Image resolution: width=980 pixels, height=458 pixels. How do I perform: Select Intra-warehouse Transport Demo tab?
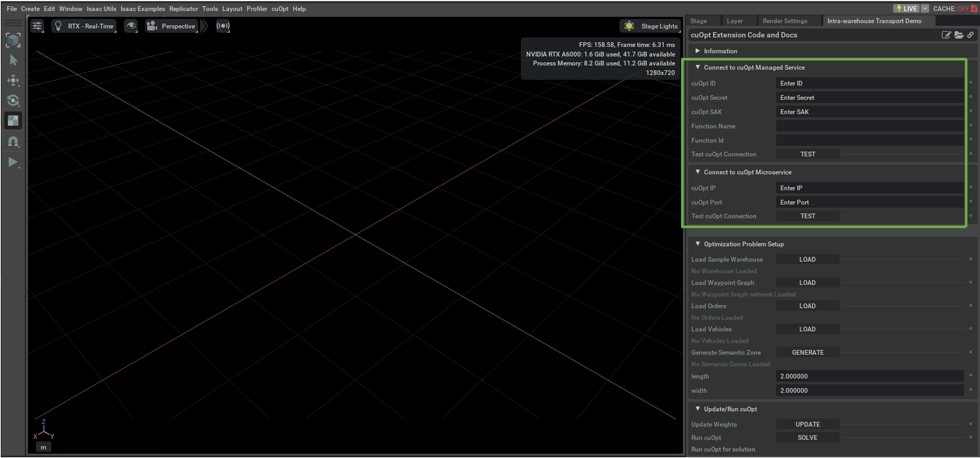[x=874, y=21]
